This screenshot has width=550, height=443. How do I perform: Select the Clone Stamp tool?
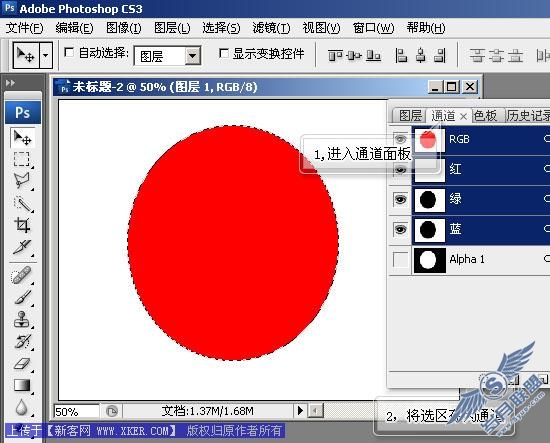pyautogui.click(x=22, y=319)
